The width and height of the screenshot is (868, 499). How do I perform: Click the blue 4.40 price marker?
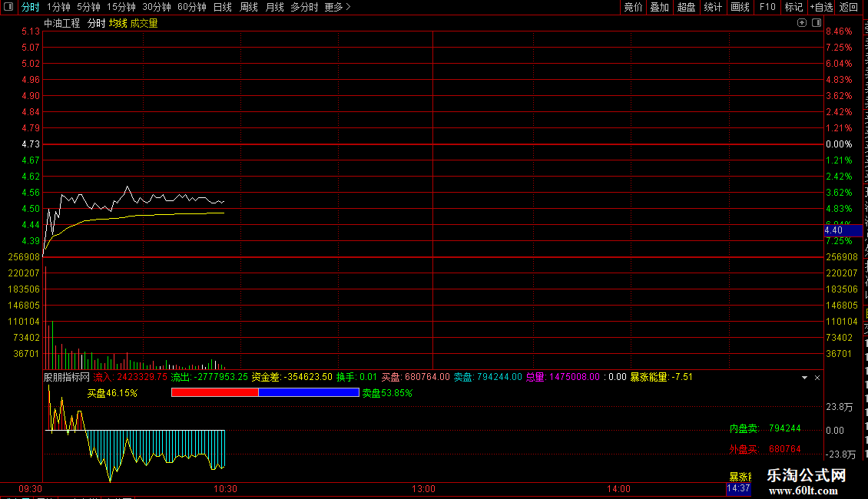(x=843, y=230)
